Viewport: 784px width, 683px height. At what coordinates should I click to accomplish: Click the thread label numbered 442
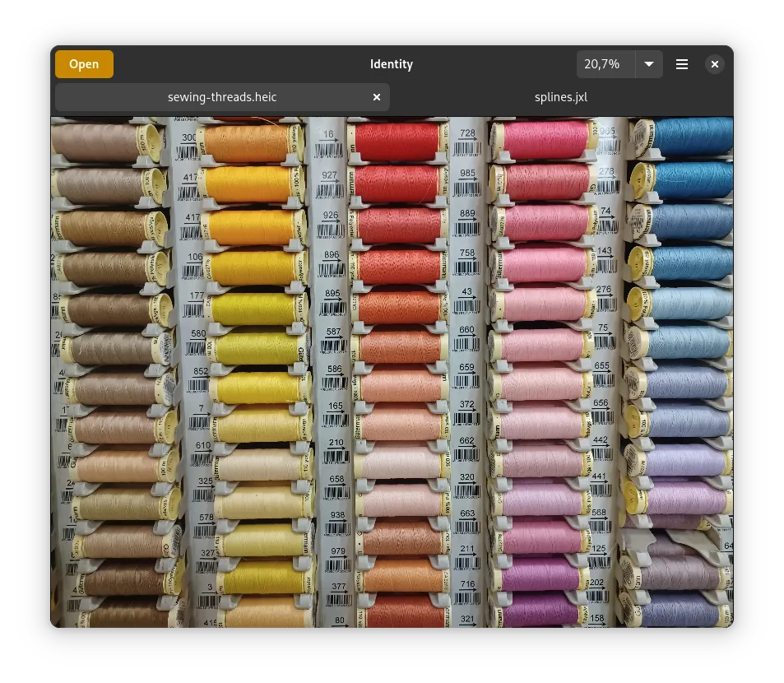pyautogui.click(x=601, y=440)
